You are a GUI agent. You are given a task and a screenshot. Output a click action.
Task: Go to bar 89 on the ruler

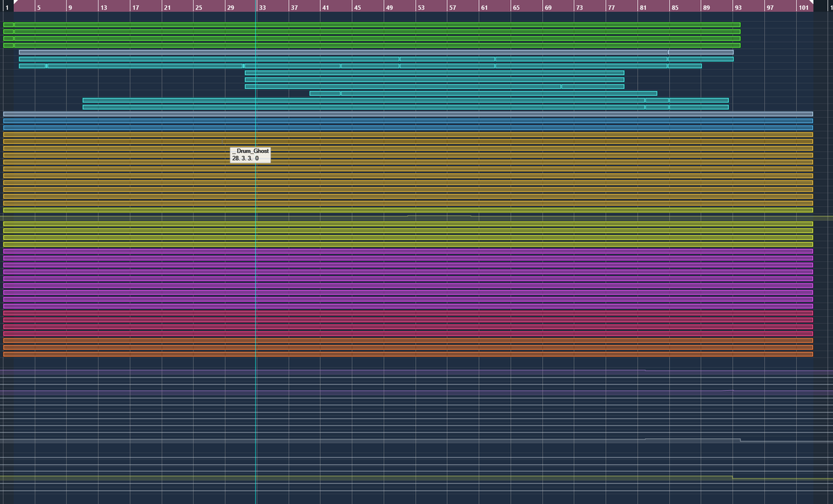(x=707, y=8)
